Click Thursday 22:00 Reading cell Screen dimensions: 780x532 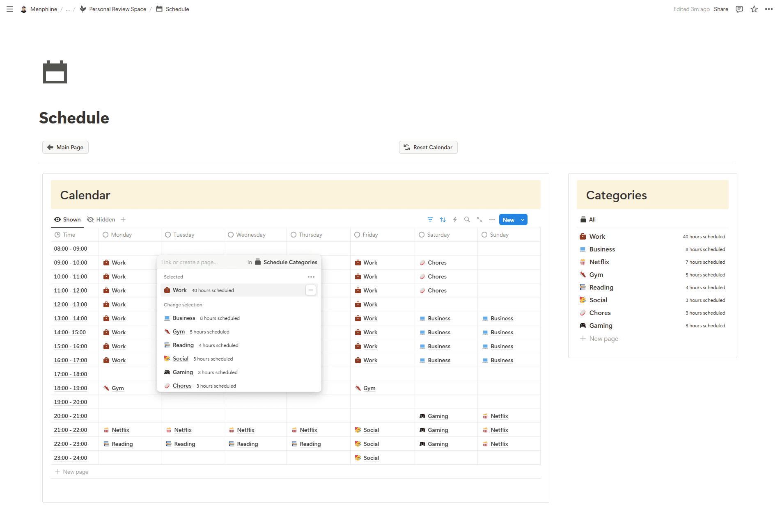319,444
